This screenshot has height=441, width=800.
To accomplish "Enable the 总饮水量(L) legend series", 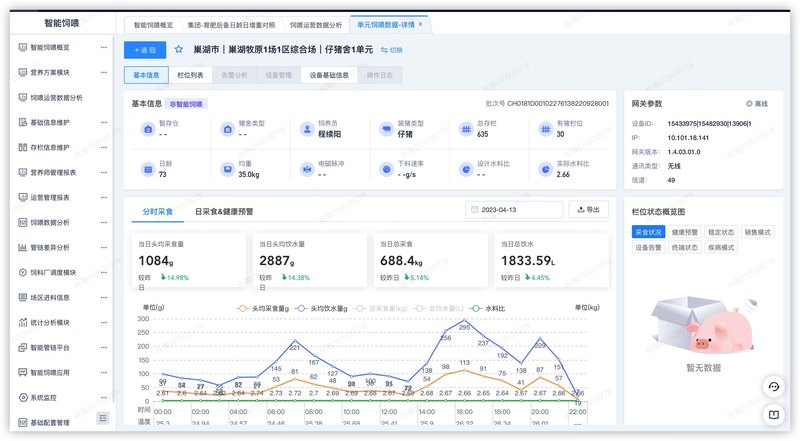I will coord(440,309).
